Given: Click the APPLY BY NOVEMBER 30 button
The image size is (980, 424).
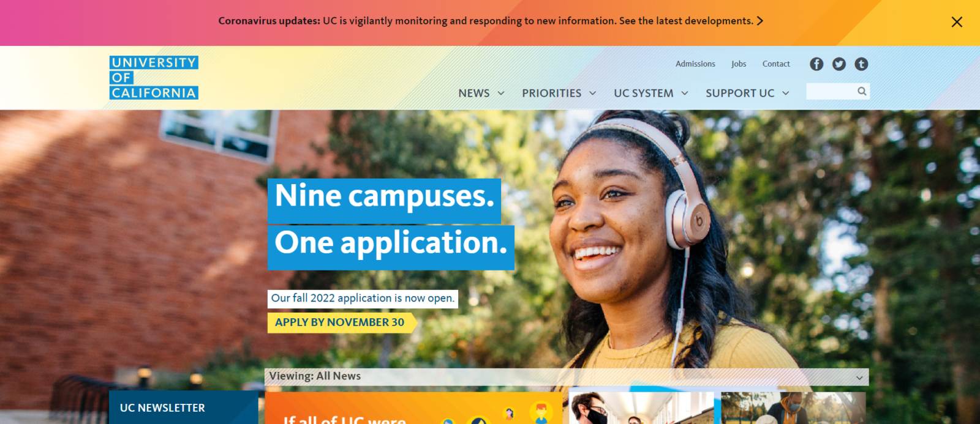Looking at the screenshot, I should [341, 322].
